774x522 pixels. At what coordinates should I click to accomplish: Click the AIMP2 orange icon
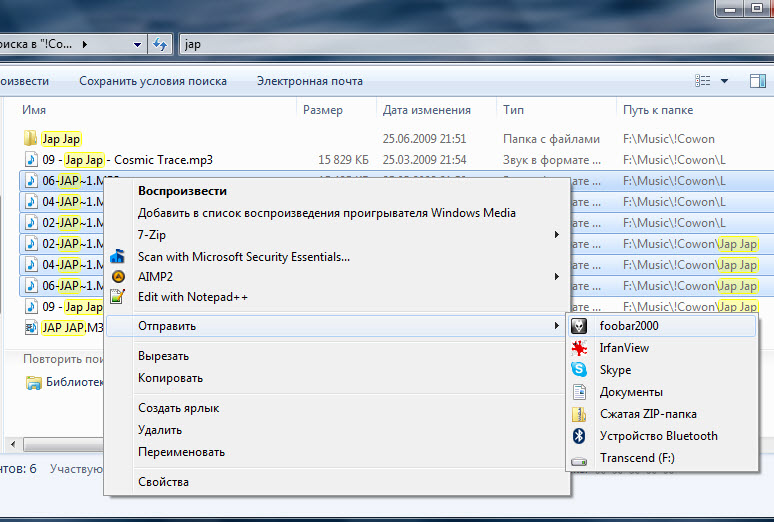point(118,277)
